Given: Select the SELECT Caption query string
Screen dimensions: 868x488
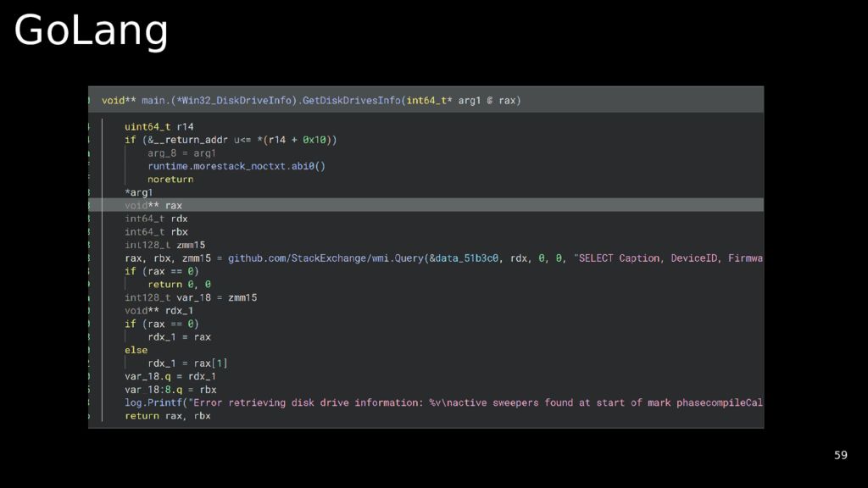Looking at the screenshot, I should click(x=670, y=258).
